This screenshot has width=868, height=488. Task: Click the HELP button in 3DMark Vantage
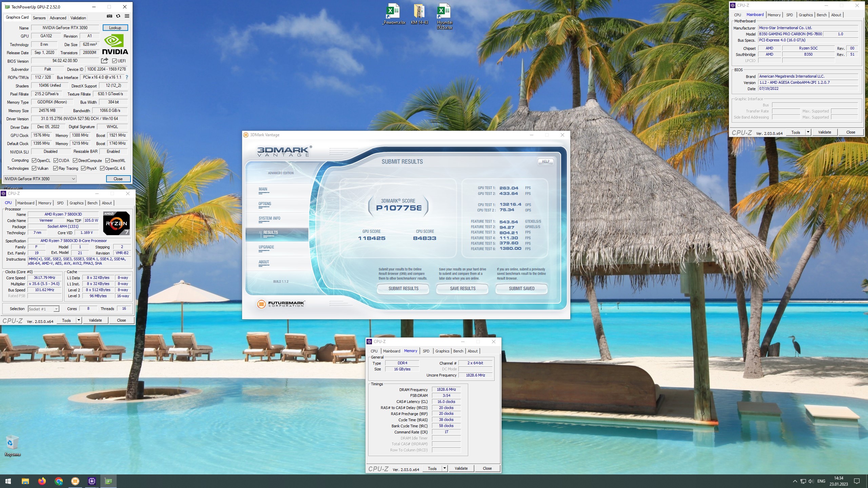546,161
